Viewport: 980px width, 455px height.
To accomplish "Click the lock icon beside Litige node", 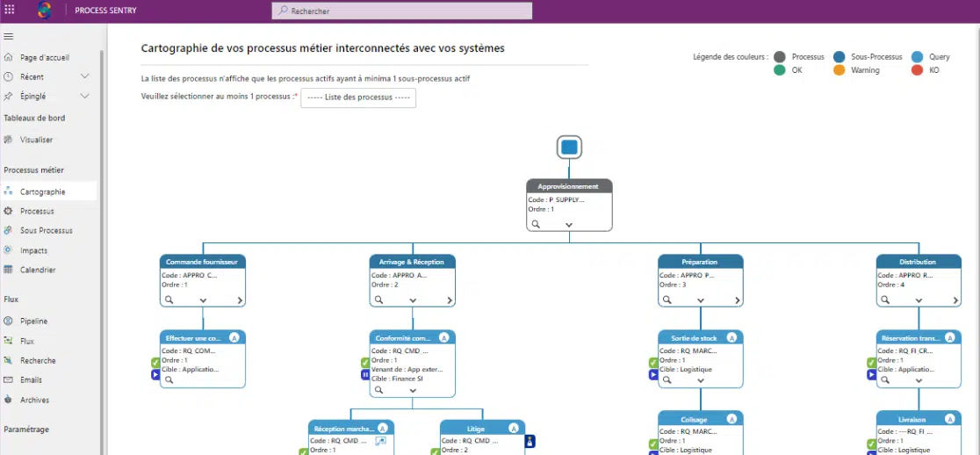I will click(530, 441).
